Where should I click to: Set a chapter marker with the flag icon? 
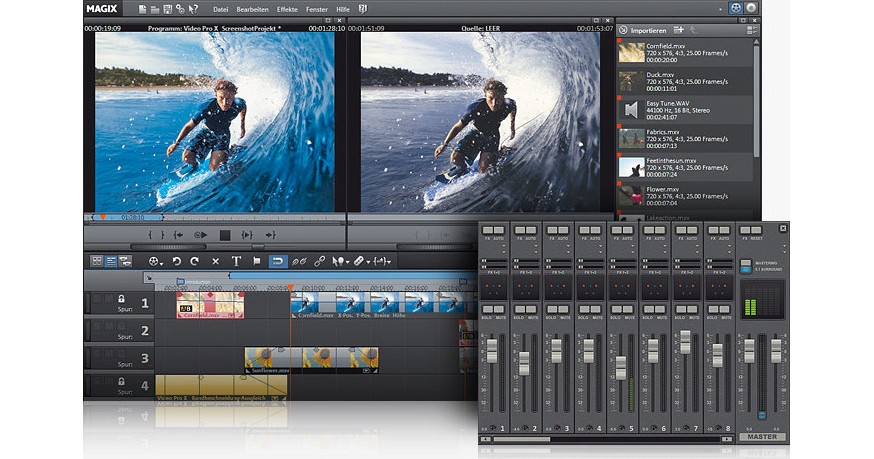257,261
